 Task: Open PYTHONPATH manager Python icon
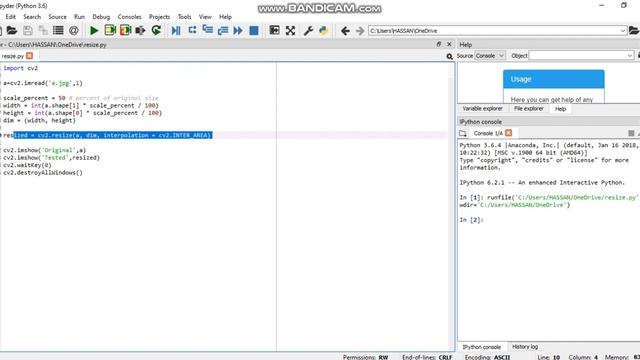coord(324,31)
